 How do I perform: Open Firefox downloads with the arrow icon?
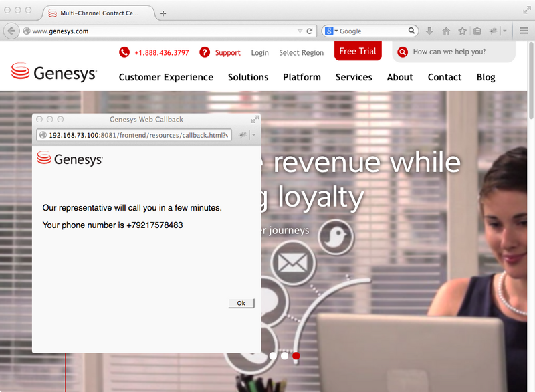pyautogui.click(x=429, y=31)
